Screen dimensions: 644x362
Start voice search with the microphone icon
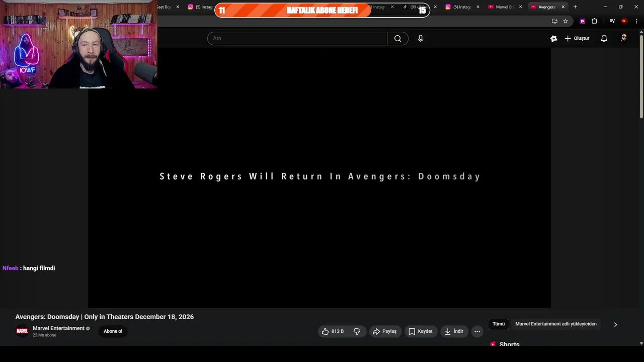coord(421,39)
